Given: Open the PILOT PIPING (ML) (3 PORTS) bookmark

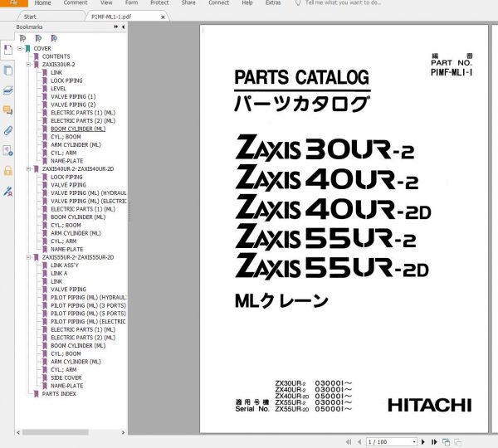Looking at the screenshot, I should click(88, 305).
